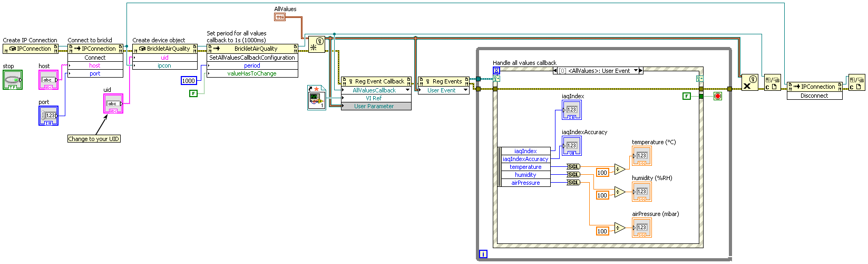Screen dimensions: 868x264
Task: Click the Reg Event Callback node header
Action: (376, 81)
